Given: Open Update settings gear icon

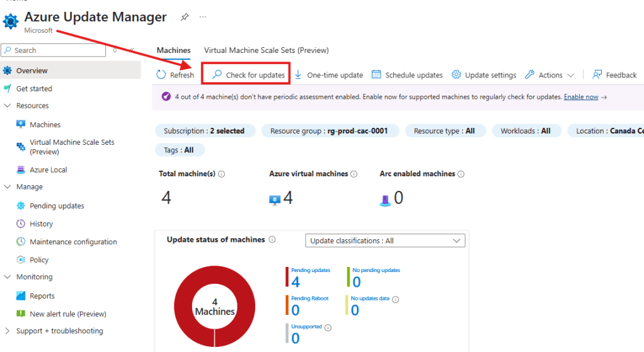Looking at the screenshot, I should click(456, 75).
